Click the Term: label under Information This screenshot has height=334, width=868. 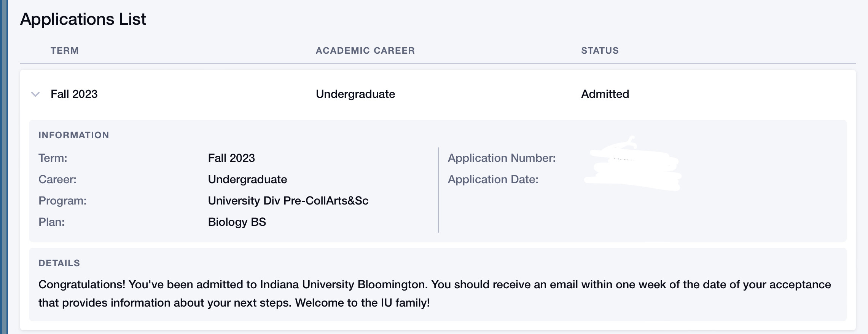click(x=53, y=158)
